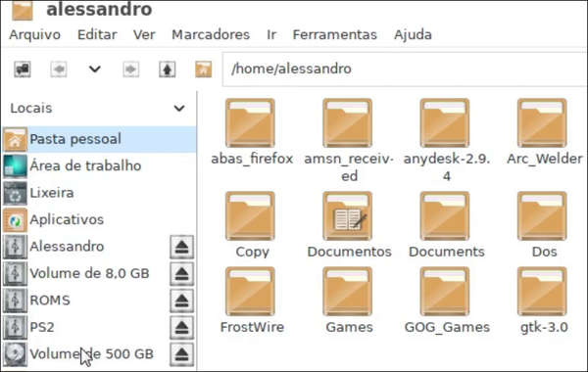Viewport: 588px width, 372px height.
Task: Eject the Alessandro volume
Action: [x=182, y=247]
